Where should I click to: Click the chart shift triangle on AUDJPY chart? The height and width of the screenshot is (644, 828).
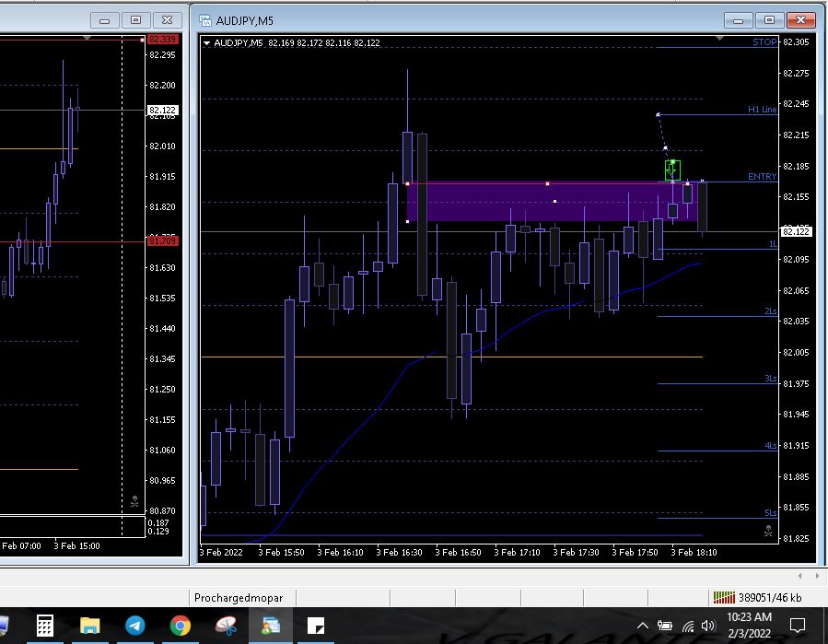point(720,40)
